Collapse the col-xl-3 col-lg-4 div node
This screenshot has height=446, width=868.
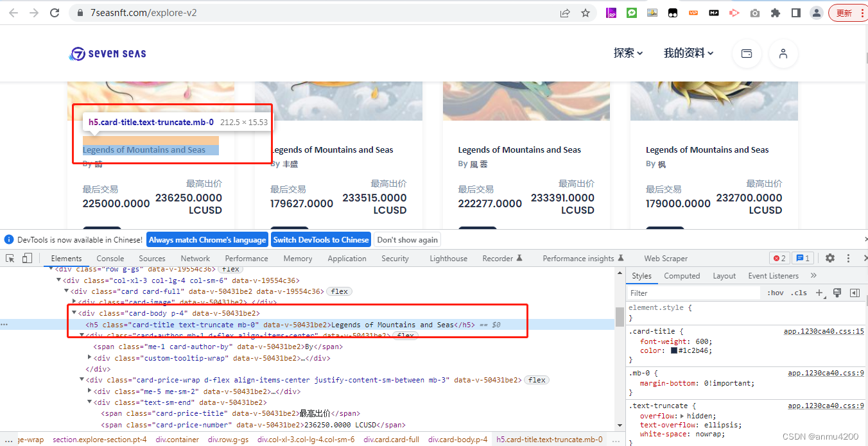point(58,280)
